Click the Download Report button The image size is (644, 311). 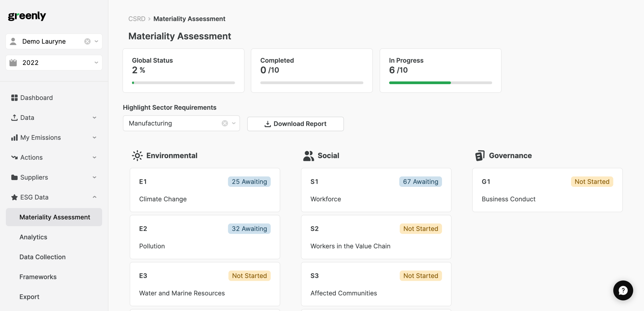click(x=295, y=124)
